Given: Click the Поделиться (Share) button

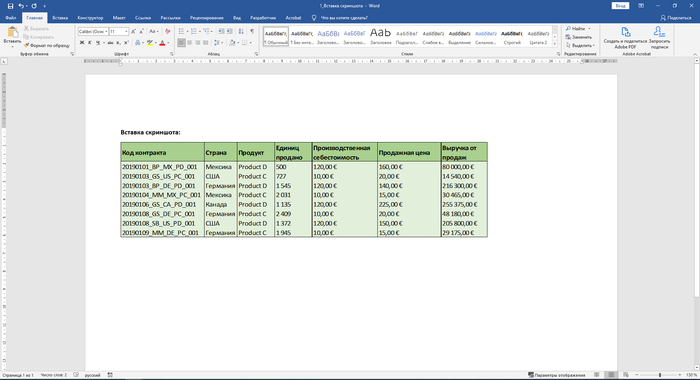Looking at the screenshot, I should click(x=676, y=18).
